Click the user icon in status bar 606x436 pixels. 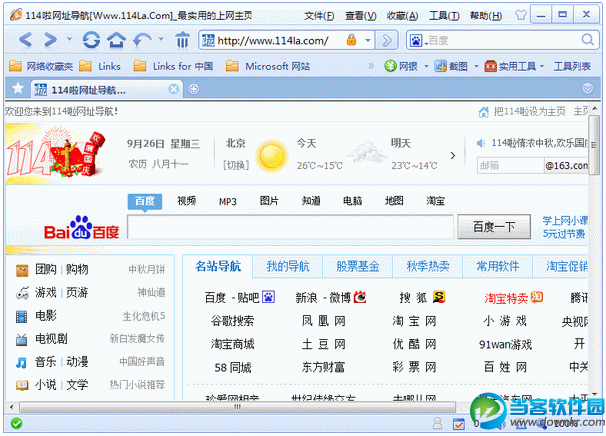point(437,424)
